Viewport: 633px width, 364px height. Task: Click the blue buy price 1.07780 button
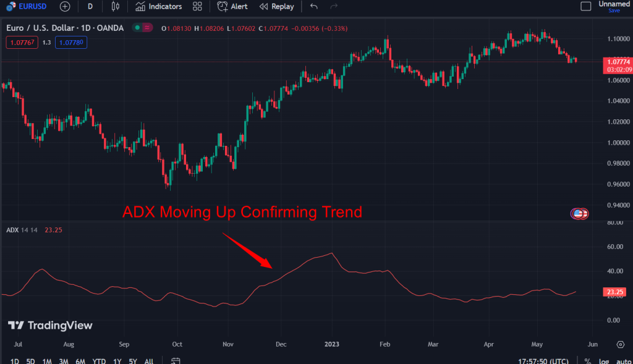click(70, 42)
